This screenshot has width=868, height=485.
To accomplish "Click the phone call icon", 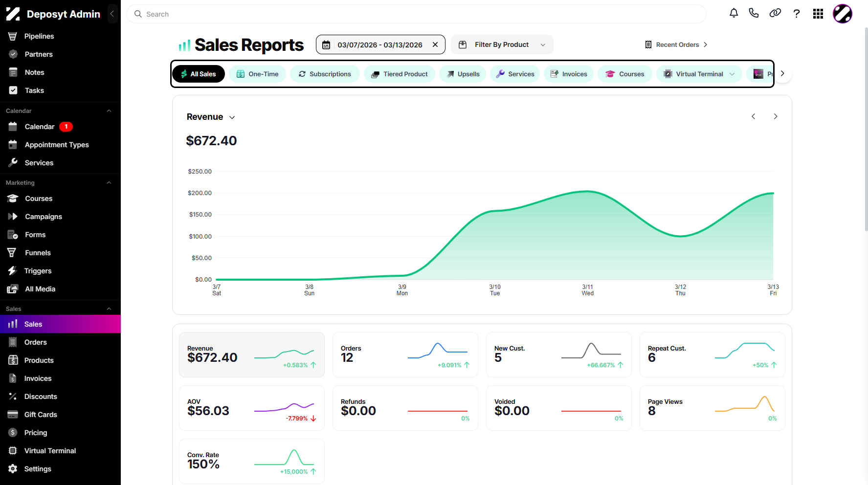I will point(754,13).
